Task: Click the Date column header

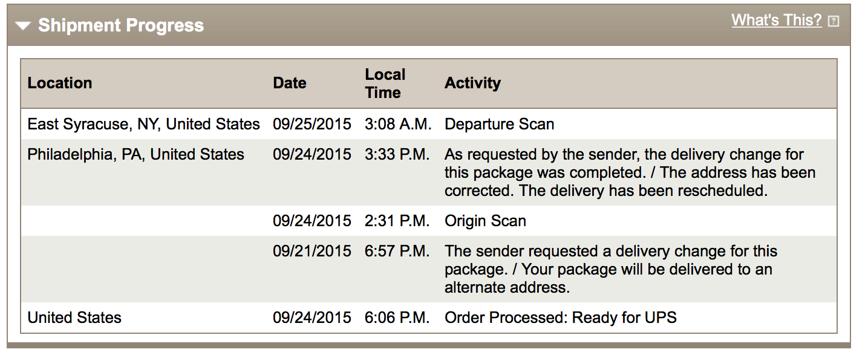Action: [289, 83]
